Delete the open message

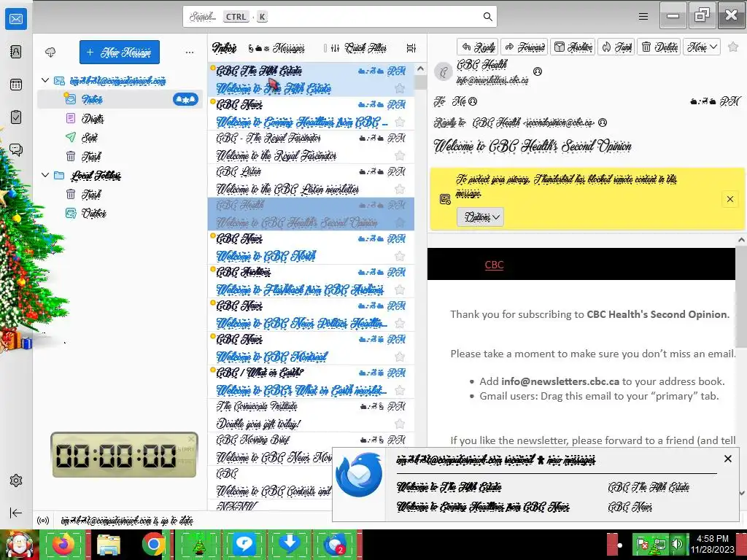659,47
